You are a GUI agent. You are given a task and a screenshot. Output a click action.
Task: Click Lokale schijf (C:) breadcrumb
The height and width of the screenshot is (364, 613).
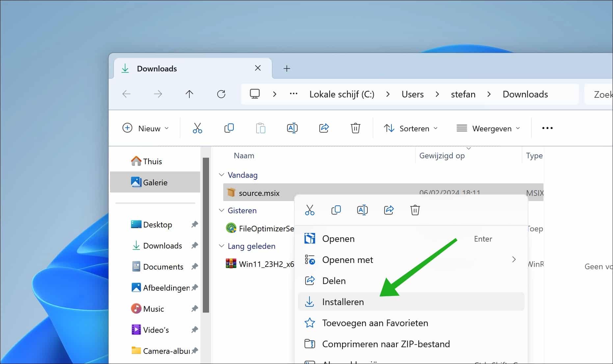coord(342,94)
